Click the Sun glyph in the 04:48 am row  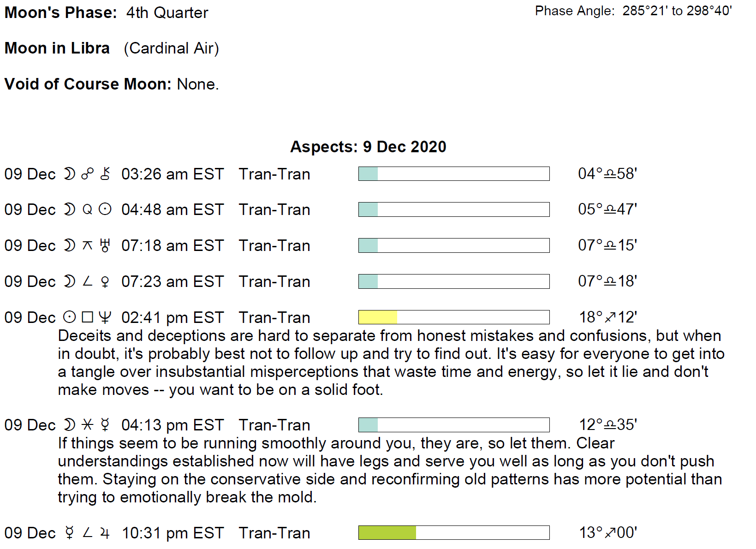coord(105,209)
